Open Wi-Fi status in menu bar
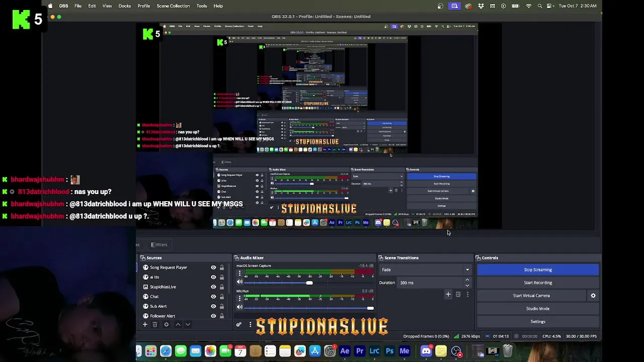This screenshot has width=644, height=362. coord(529,6)
